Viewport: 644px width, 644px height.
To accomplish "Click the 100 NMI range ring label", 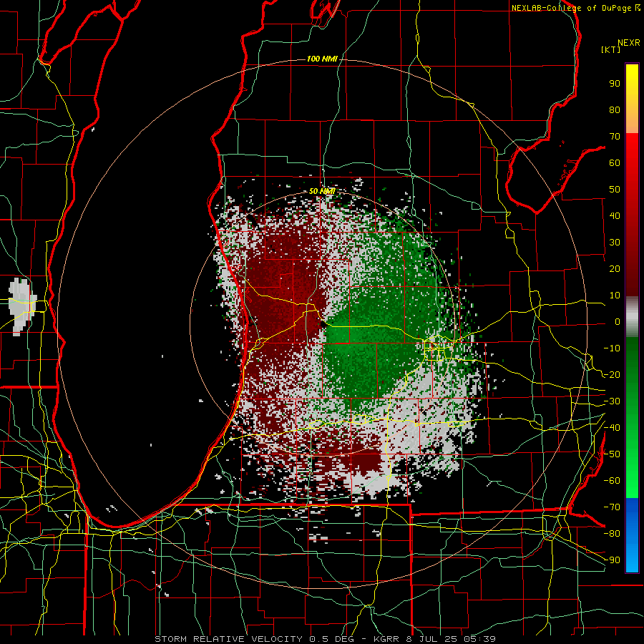I will (x=322, y=59).
